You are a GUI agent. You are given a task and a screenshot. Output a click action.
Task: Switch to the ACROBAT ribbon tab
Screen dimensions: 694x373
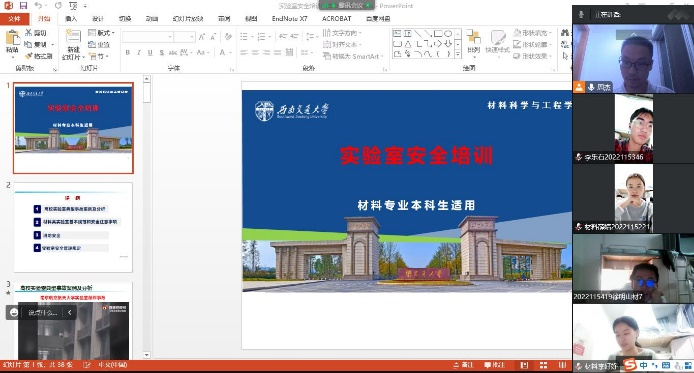tap(336, 19)
